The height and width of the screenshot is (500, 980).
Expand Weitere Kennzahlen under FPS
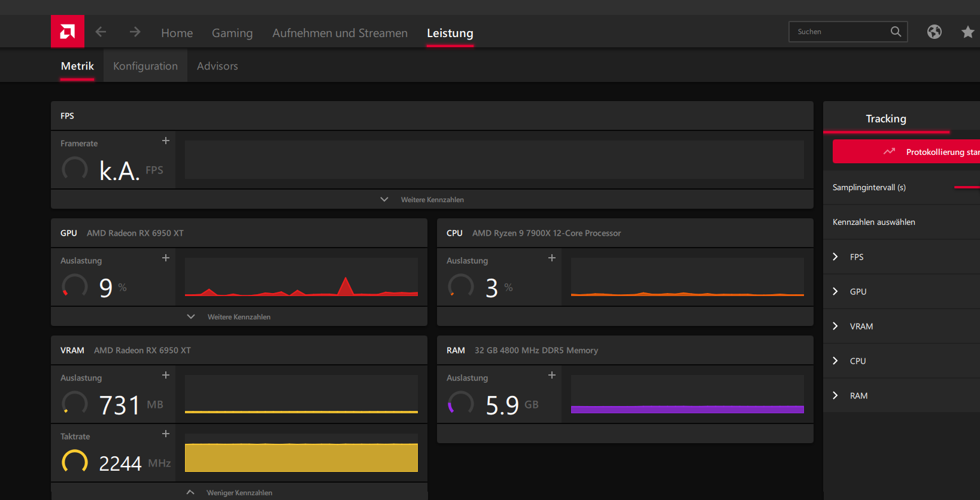tap(432, 199)
